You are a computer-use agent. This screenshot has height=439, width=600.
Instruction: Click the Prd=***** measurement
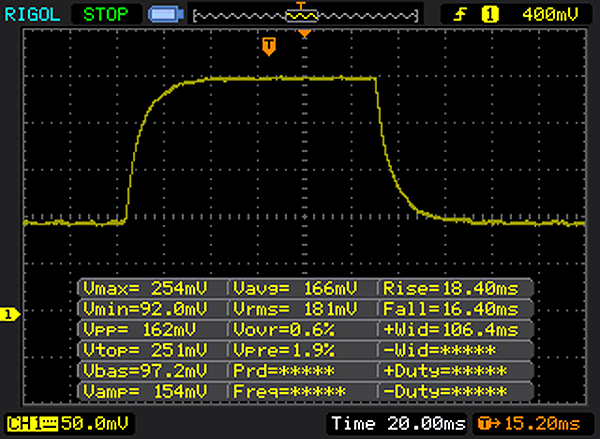point(284,370)
